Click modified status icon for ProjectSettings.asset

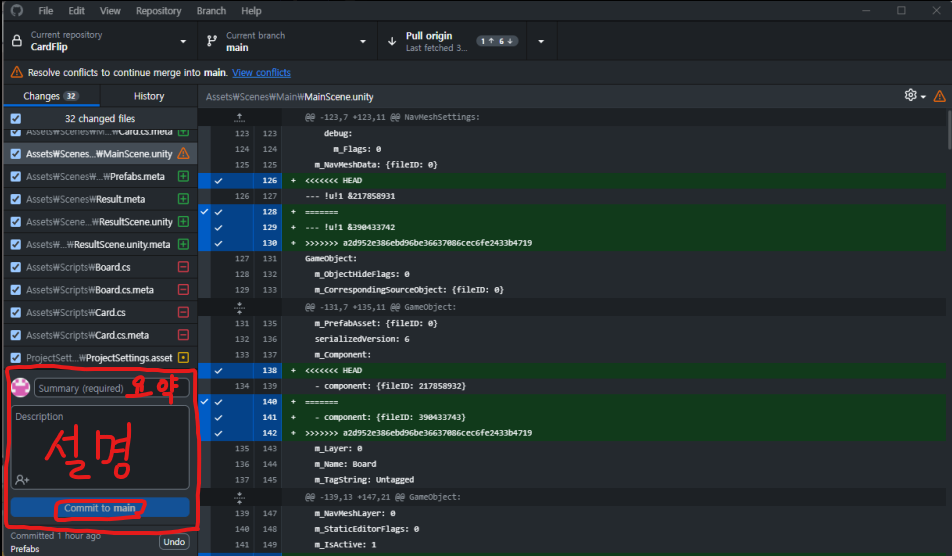[x=183, y=358]
